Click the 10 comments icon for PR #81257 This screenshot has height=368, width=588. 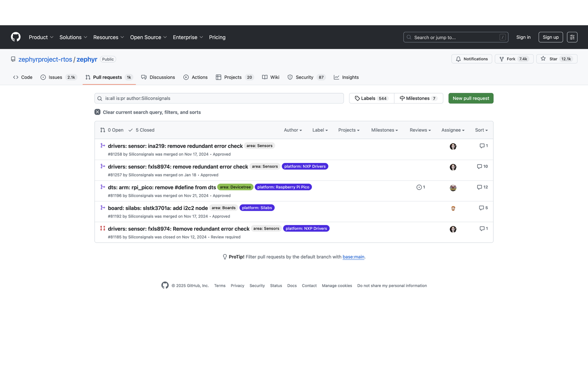(482, 166)
